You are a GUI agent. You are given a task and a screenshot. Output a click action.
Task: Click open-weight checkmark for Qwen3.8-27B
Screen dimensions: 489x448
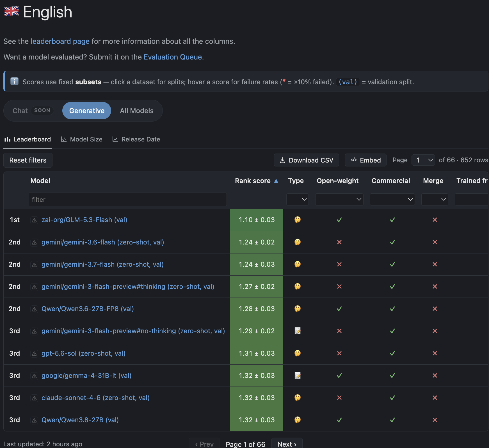click(x=339, y=420)
